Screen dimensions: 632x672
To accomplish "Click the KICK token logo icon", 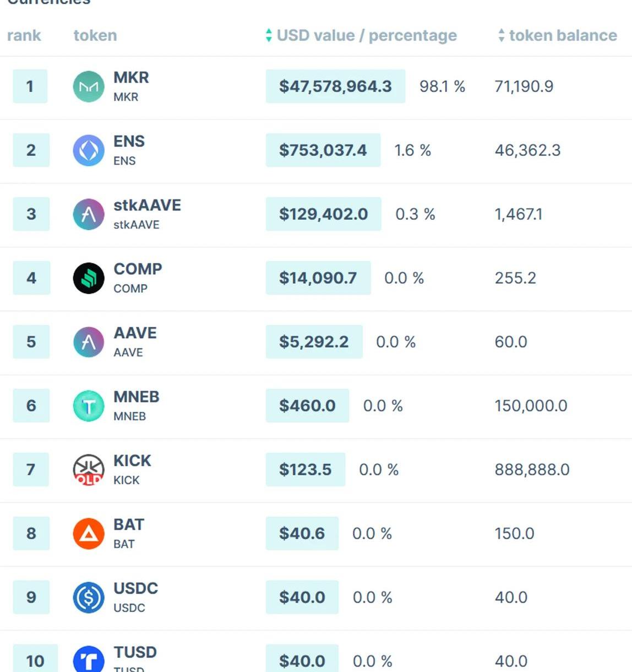I will coord(89,470).
